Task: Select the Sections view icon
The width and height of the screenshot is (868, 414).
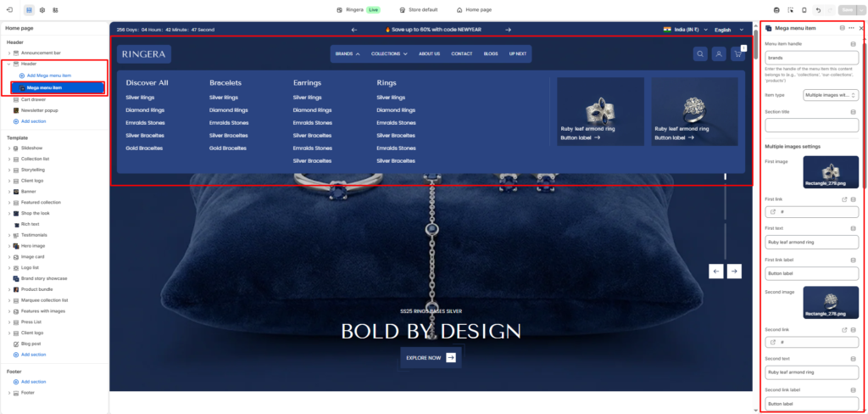Action: [29, 10]
